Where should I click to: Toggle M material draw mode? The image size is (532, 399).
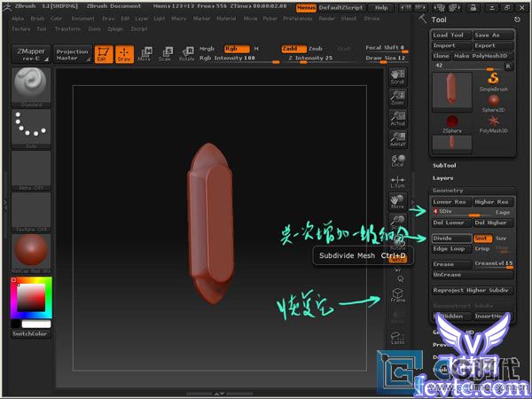tap(256, 49)
